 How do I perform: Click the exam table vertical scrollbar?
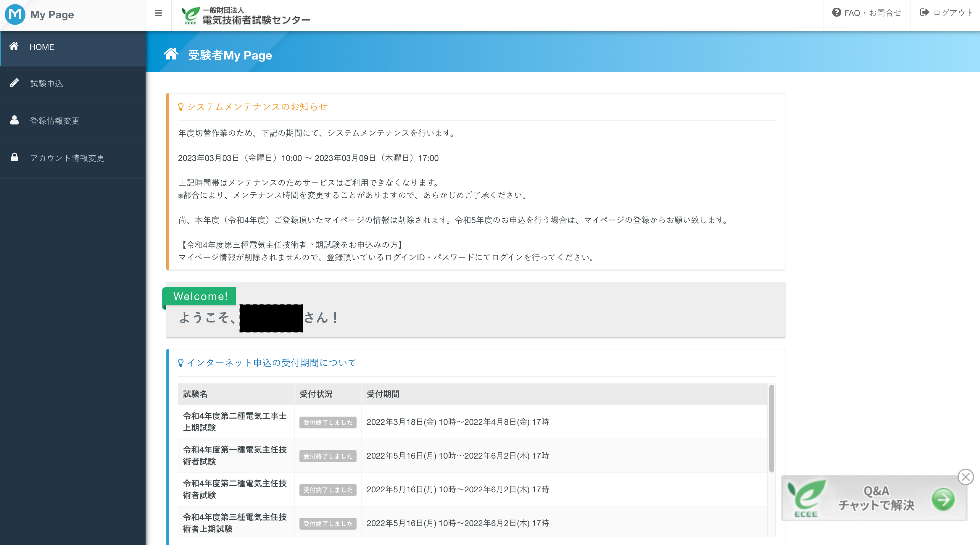tap(771, 428)
